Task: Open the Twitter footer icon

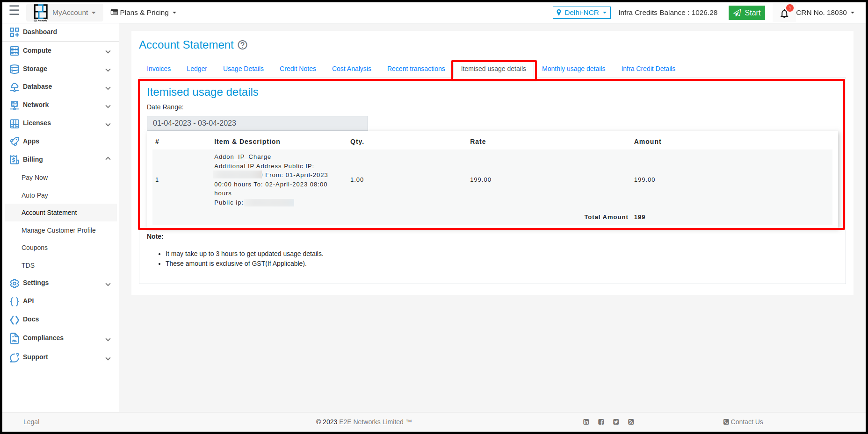Action: point(616,422)
